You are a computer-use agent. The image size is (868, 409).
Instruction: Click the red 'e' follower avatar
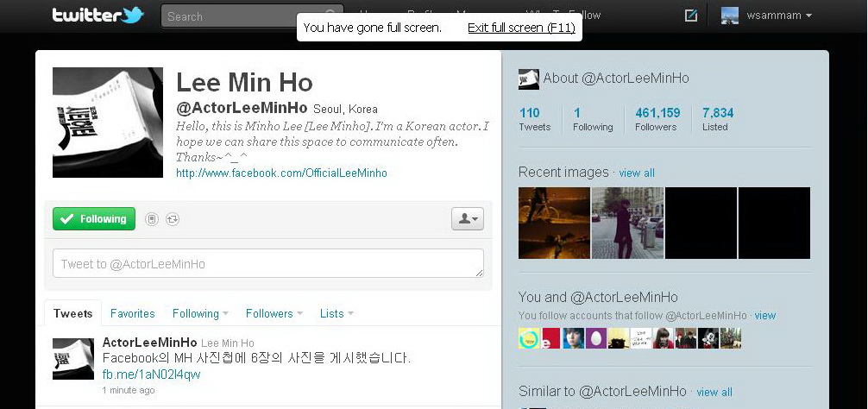tap(551, 338)
